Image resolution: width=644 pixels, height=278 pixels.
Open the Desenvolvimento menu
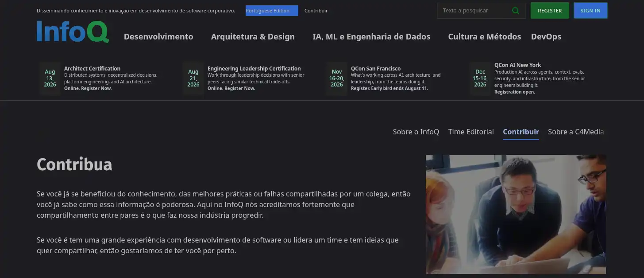coord(158,37)
